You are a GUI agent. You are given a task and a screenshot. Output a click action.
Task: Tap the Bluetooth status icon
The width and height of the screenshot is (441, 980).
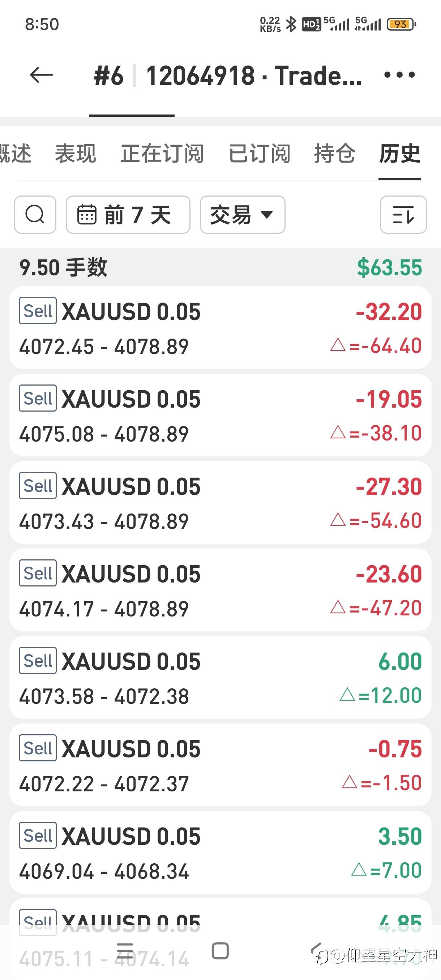coord(291,24)
